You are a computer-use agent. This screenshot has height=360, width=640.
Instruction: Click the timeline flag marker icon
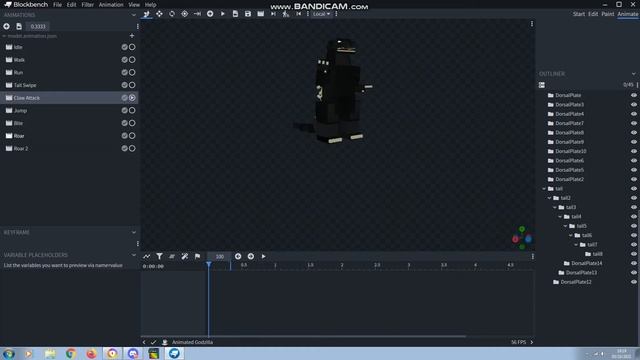[197, 256]
